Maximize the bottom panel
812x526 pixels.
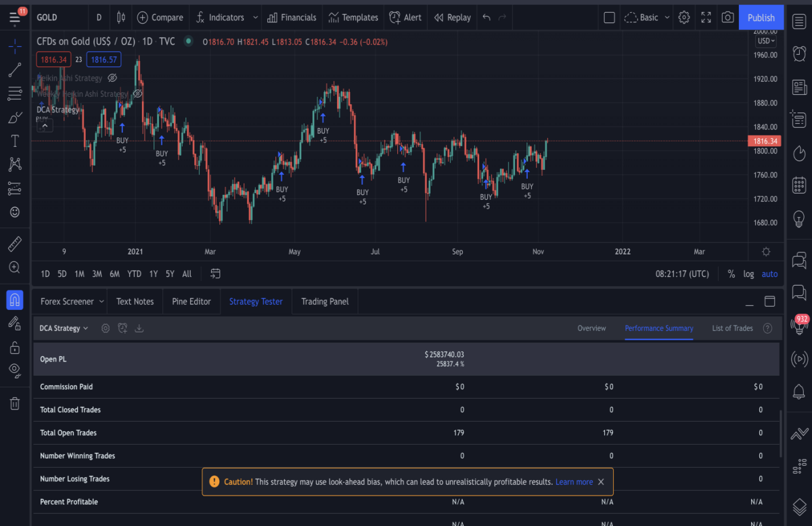pos(769,301)
